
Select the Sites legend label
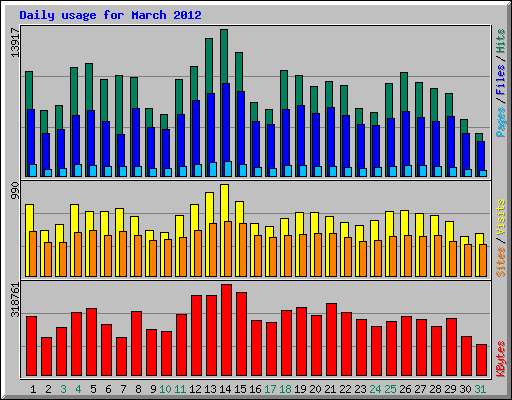pos(501,262)
